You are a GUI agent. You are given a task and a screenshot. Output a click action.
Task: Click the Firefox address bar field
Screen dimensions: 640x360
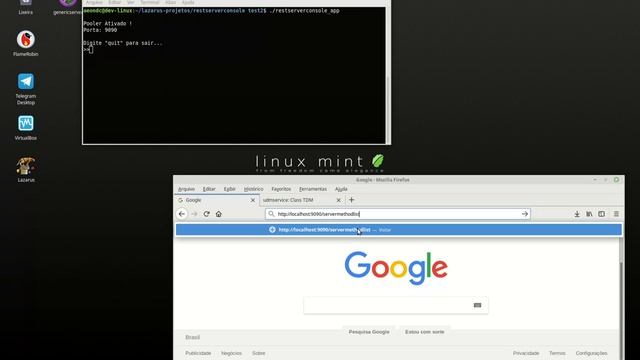pos(398,214)
